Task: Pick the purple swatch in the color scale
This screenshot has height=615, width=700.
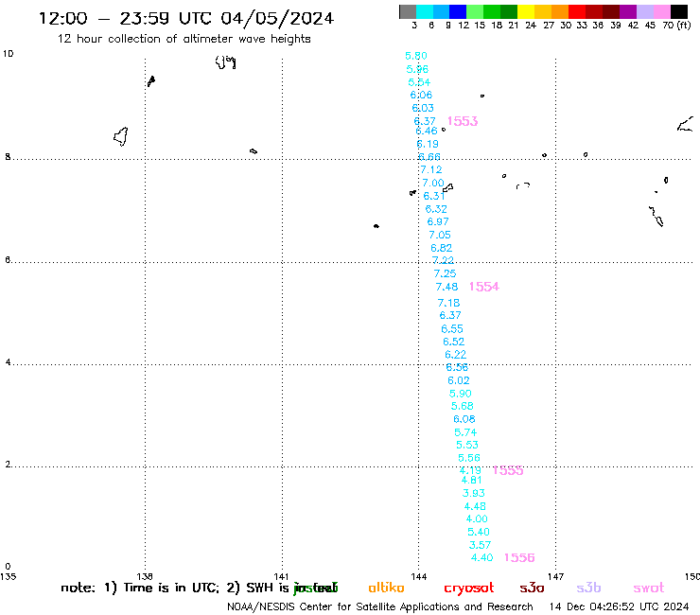Action: pos(628,11)
